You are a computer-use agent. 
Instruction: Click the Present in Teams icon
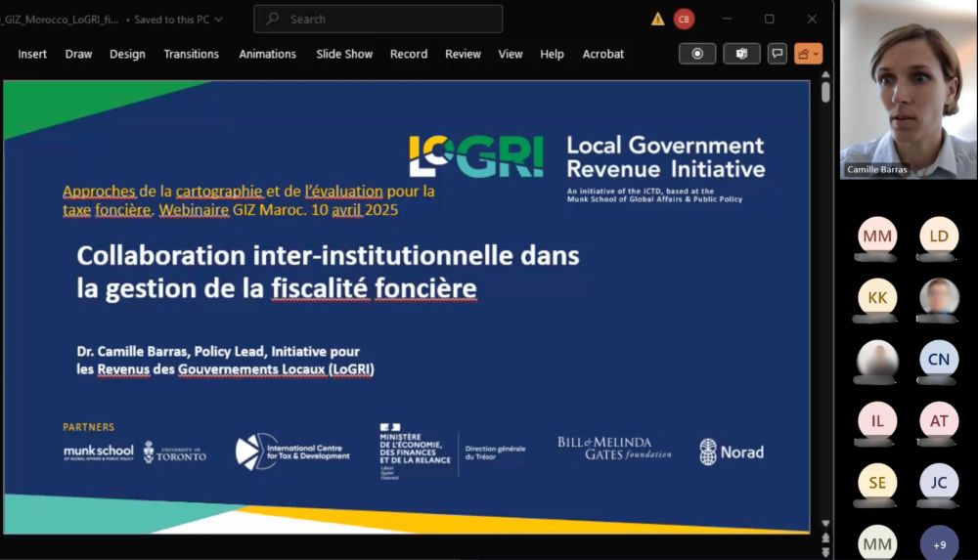click(x=741, y=54)
